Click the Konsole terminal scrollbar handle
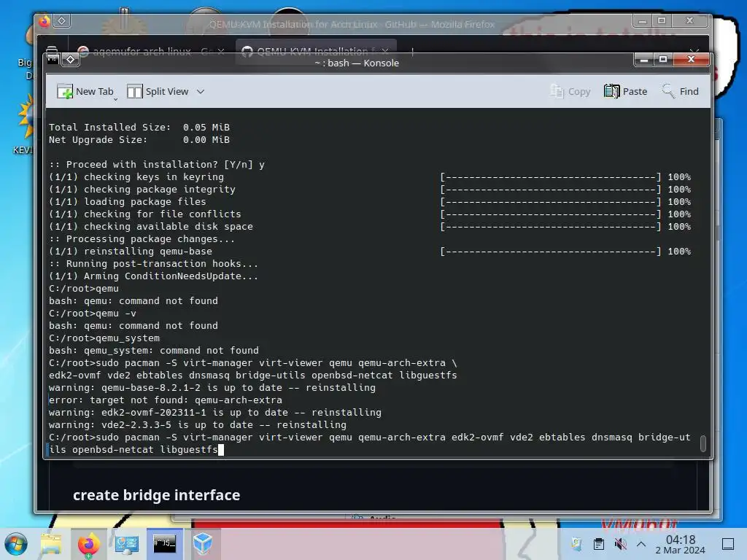Screen dimensions: 747x560 click(703, 443)
